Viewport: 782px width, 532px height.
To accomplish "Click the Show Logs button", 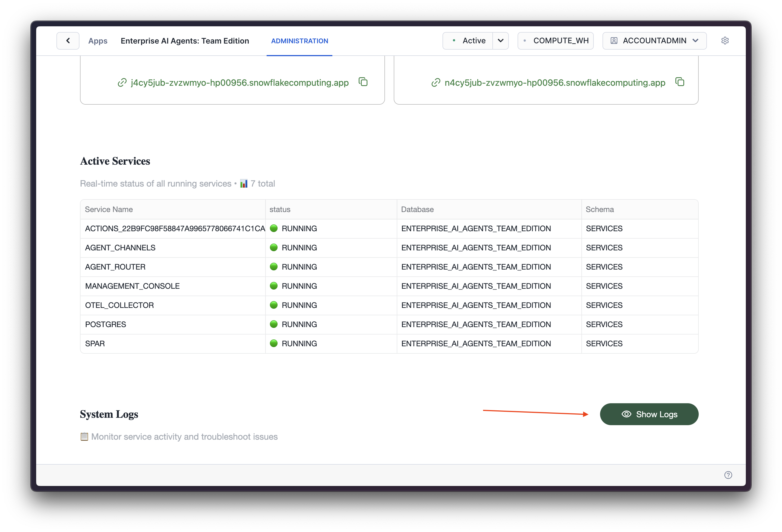I will pyautogui.click(x=649, y=414).
